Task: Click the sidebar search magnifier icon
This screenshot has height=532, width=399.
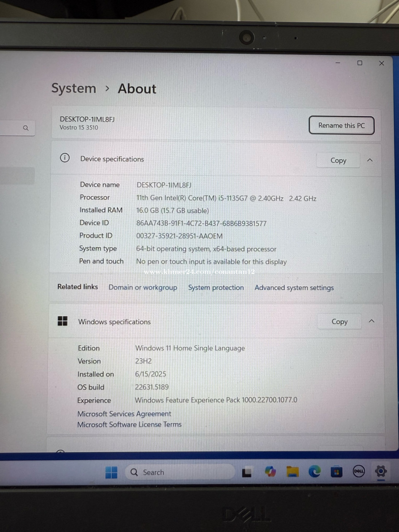Action: (26, 128)
